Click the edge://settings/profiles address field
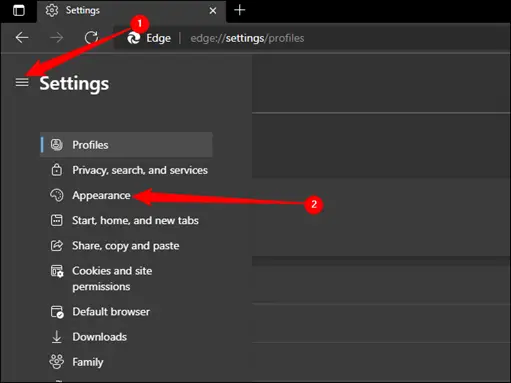 point(247,38)
